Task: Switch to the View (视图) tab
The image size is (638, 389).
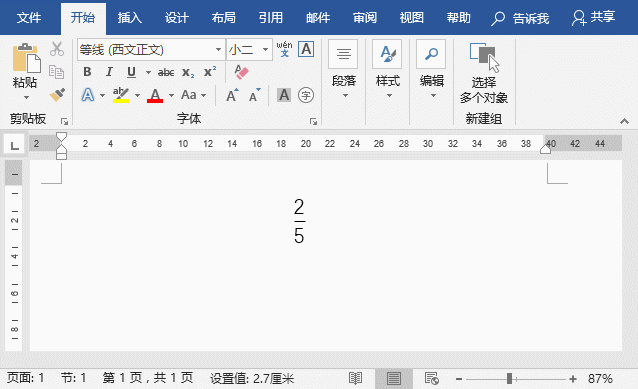Action: [412, 18]
